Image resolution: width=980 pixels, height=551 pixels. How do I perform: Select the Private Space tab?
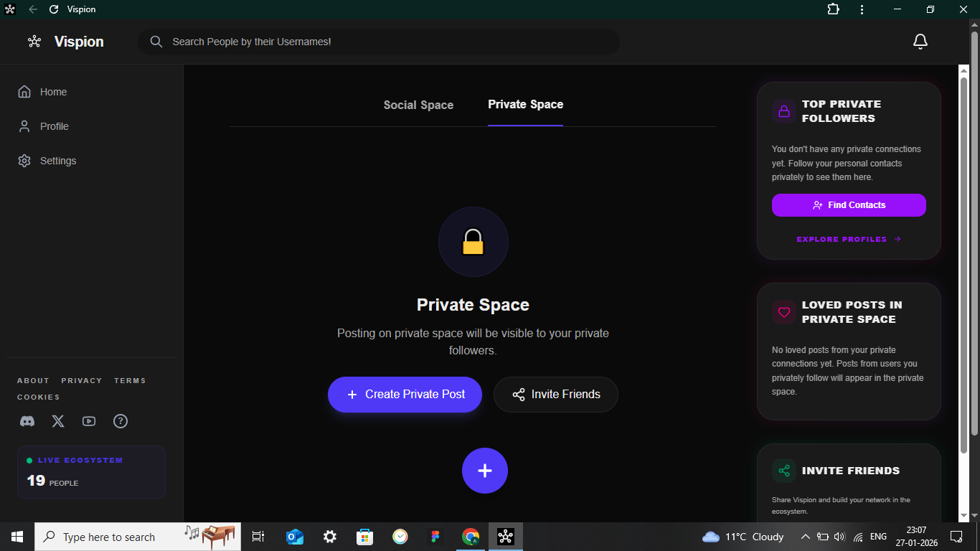point(525,104)
